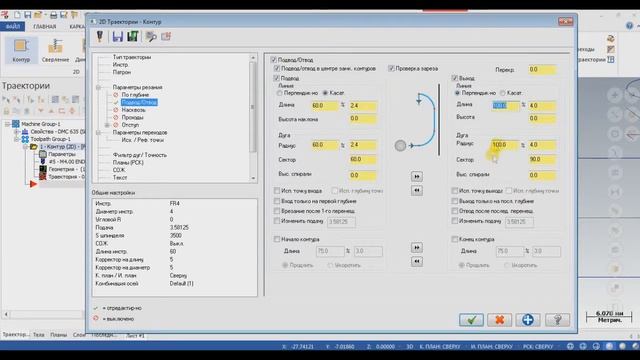Enable Выход только на посл. глубине
The width and height of the screenshot is (640, 360).
pos(454,201)
